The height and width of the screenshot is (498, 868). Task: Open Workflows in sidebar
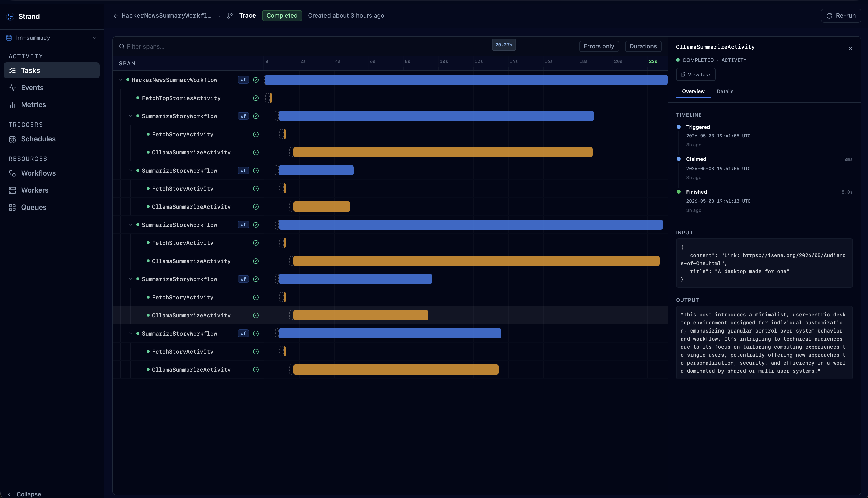52,173
